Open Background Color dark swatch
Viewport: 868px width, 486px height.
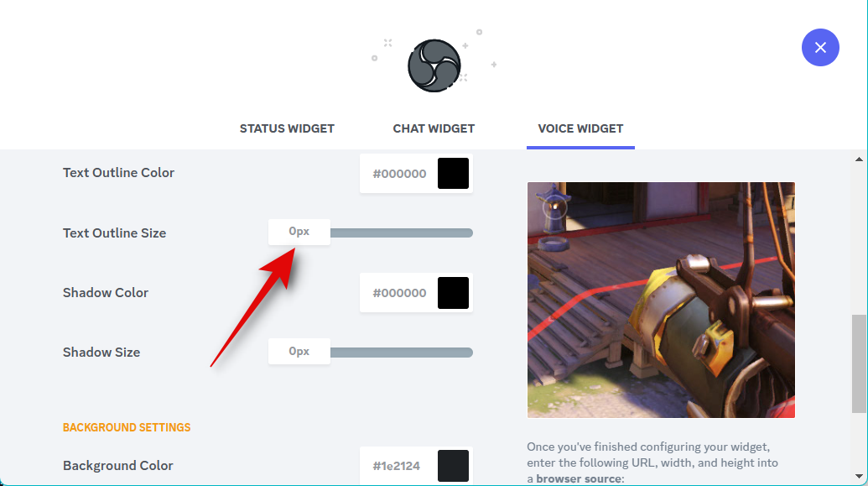pos(453,466)
